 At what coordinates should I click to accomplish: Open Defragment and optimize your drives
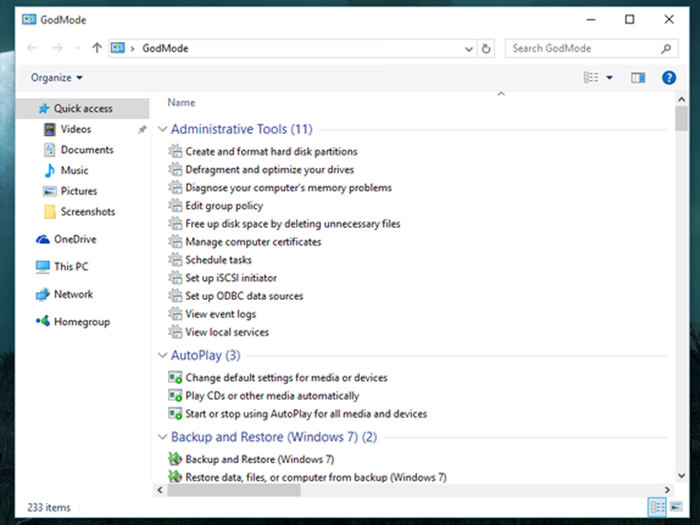269,170
